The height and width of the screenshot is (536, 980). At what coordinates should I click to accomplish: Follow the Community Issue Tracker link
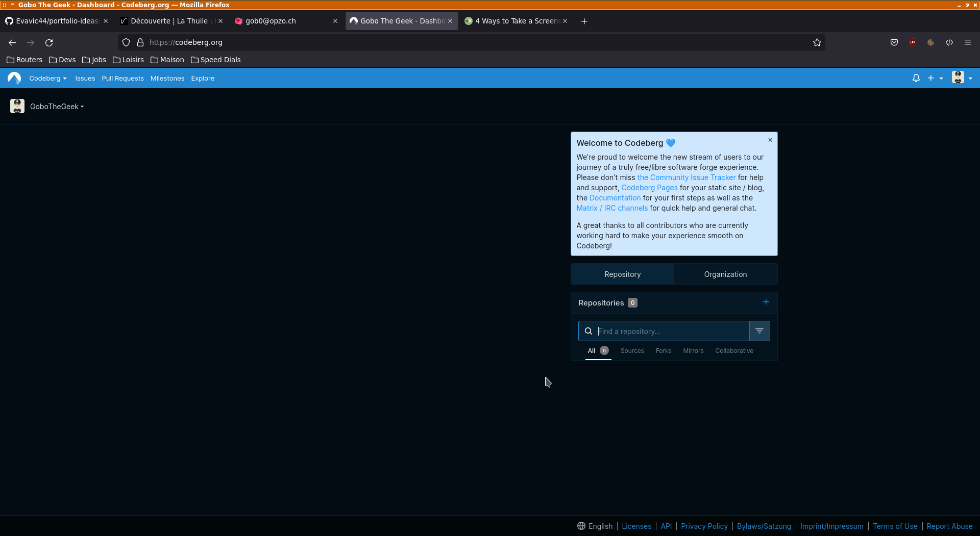pos(687,177)
